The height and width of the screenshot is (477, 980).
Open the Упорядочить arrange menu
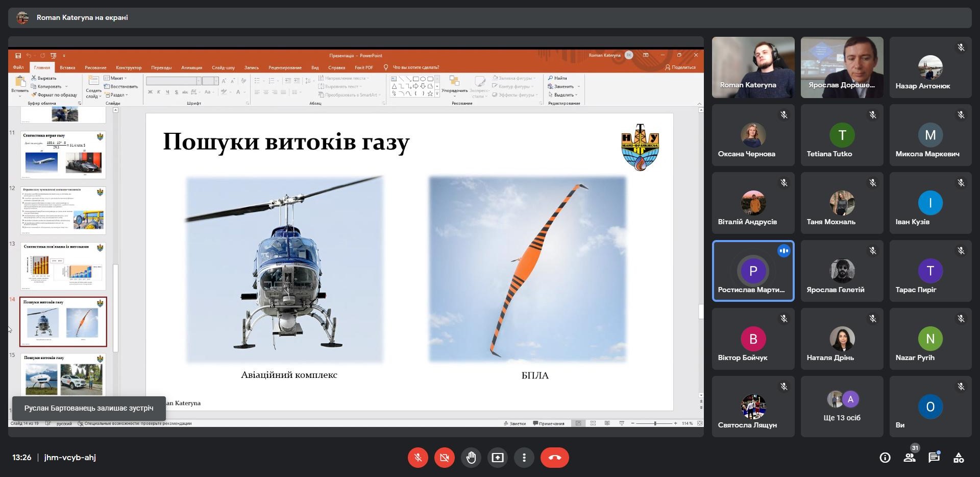454,86
